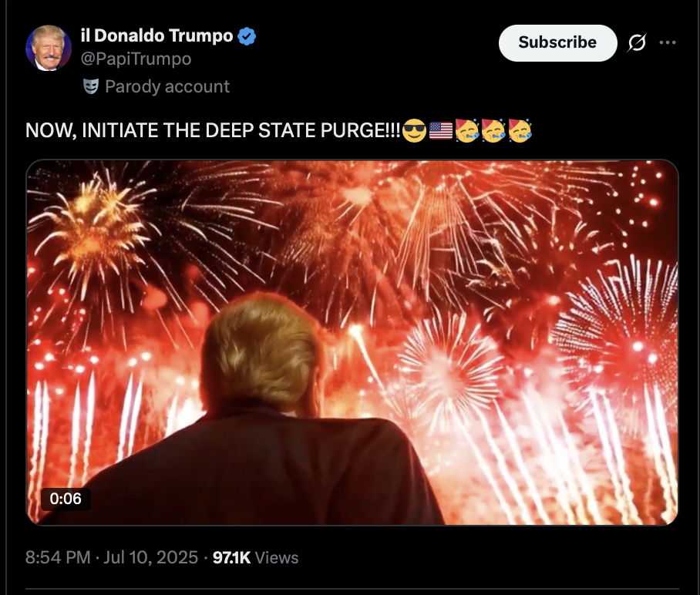Open the 8:54 PM timestamp link
This screenshot has height=595, width=700.
click(58, 557)
